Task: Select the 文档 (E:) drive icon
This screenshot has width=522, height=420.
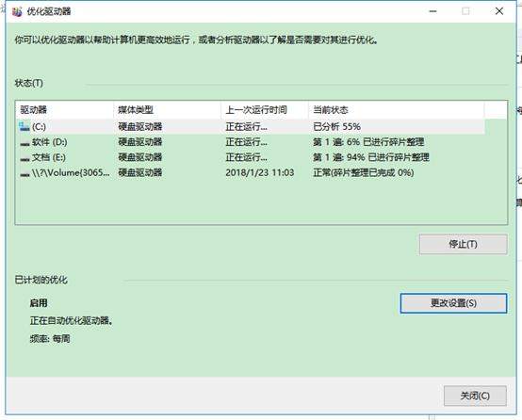Action: pos(24,159)
